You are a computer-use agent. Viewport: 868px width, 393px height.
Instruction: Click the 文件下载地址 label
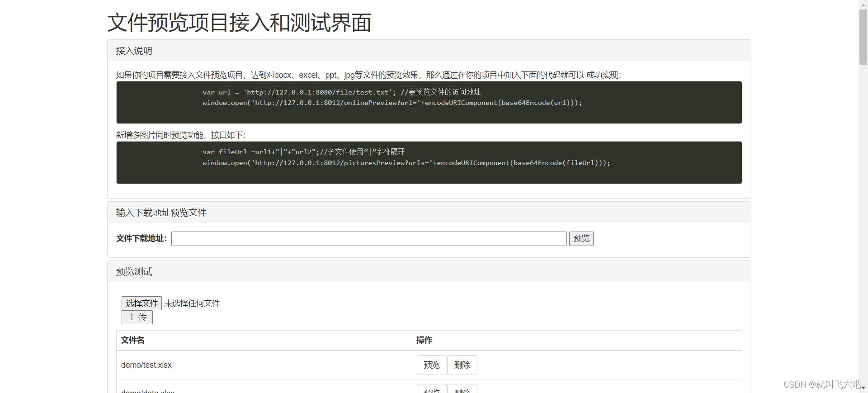142,238
